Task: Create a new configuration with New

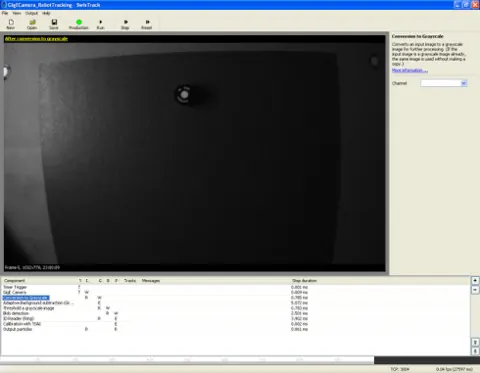Action: point(11,24)
